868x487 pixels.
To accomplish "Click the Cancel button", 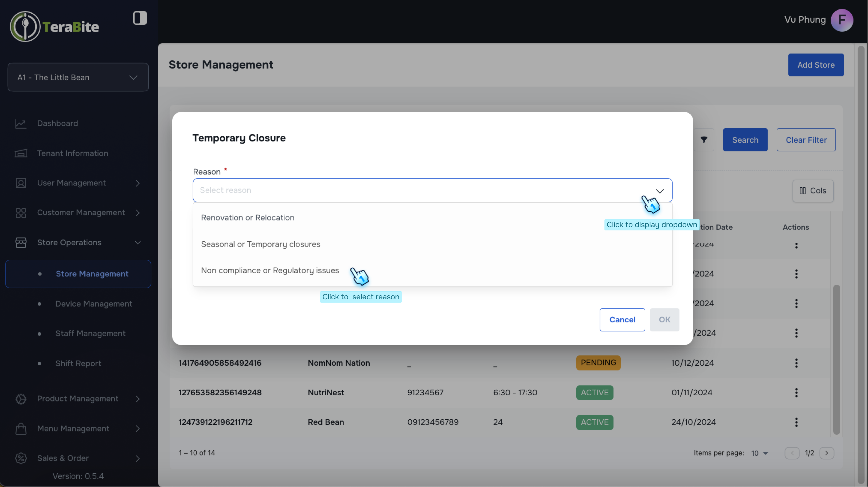I will click(622, 319).
